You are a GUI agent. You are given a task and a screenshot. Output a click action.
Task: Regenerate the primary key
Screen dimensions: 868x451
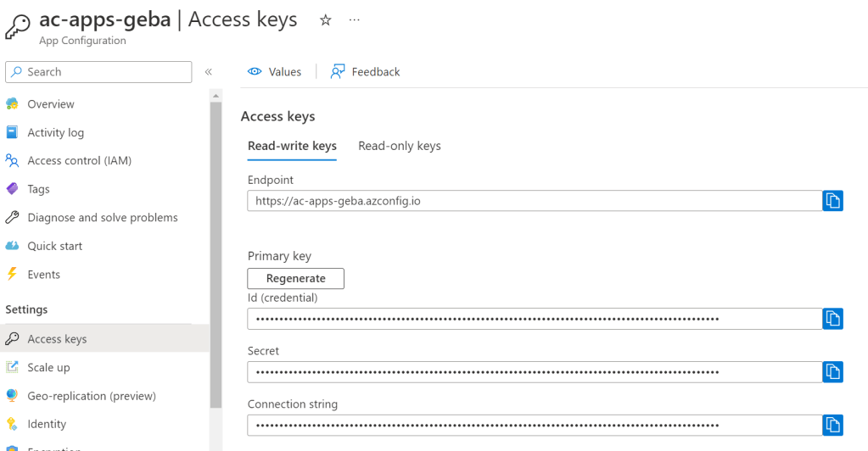295,278
